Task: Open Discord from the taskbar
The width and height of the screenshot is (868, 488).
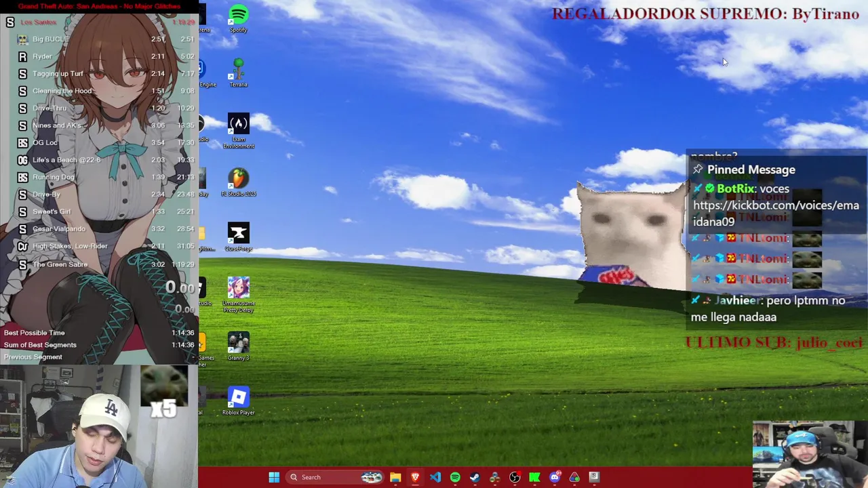Action: [x=555, y=477]
